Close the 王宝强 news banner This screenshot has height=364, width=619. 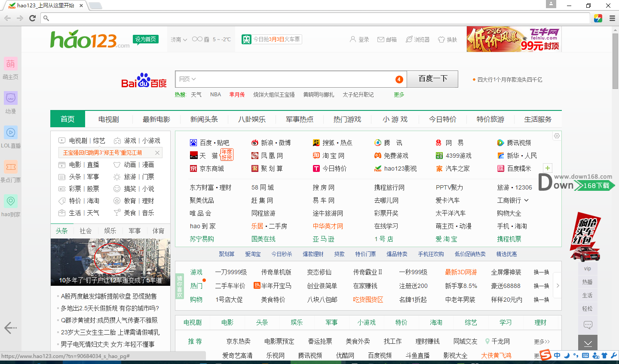pos(157,153)
